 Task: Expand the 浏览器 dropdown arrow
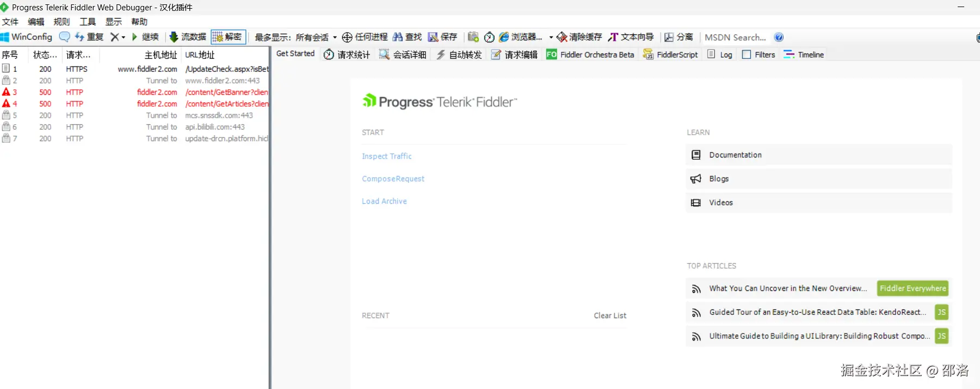[551, 37]
